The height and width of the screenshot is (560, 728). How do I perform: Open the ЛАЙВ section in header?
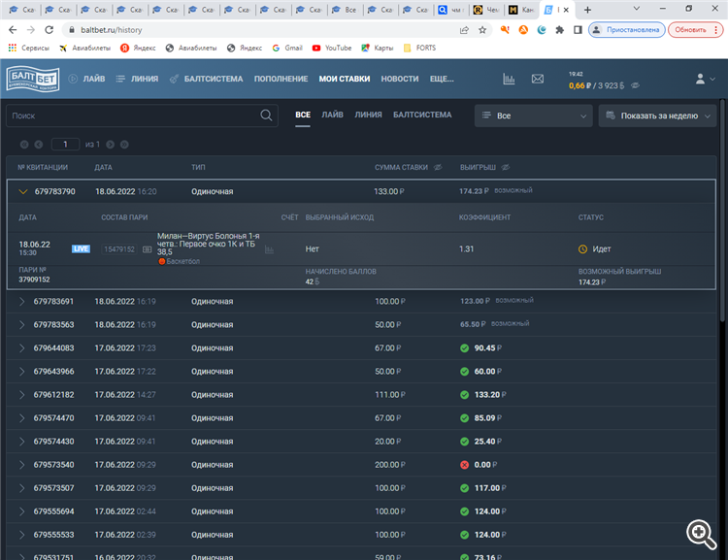(87, 79)
